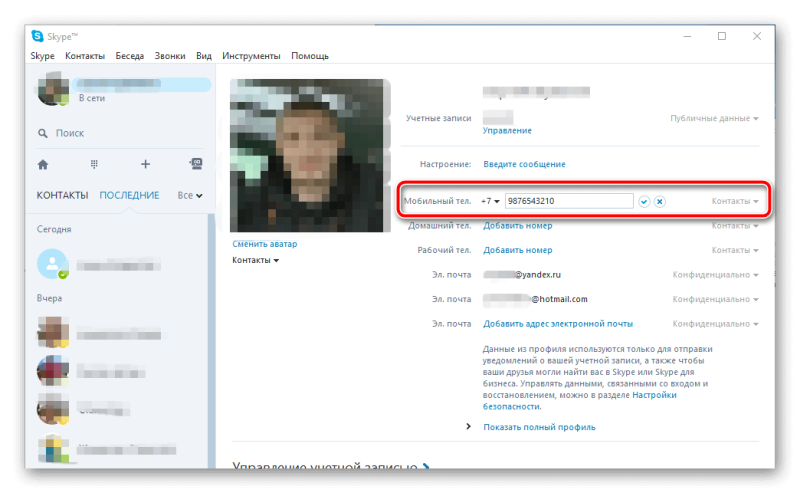800x493 pixels.
Task: Open Публичные данные visibility dropdown
Action: (x=714, y=118)
